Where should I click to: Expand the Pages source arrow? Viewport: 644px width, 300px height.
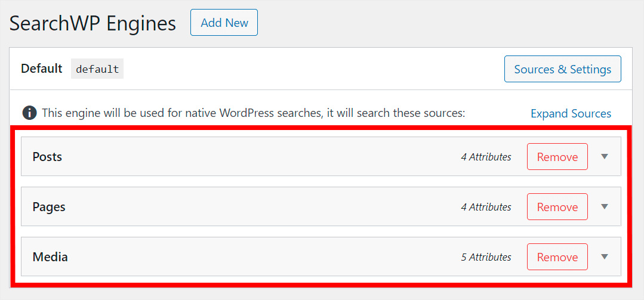(x=604, y=206)
